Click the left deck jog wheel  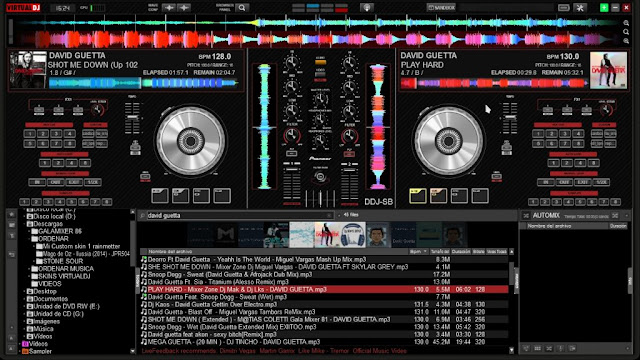[x=190, y=141]
